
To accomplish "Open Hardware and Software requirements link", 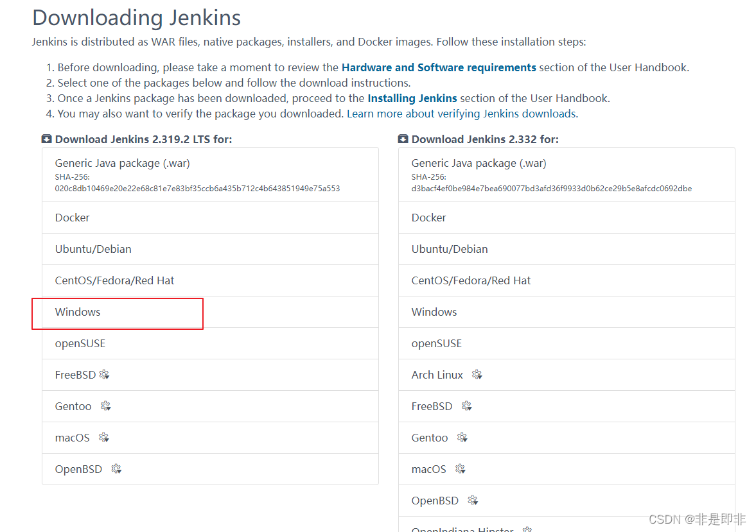I will [x=439, y=67].
